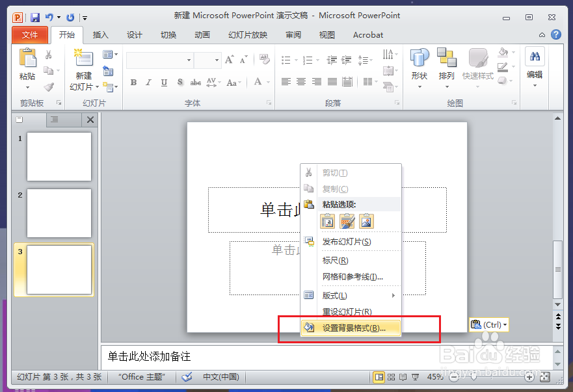Click the Arrange icon in Drawing group
Image resolution: width=573 pixels, height=392 pixels.
point(447,58)
